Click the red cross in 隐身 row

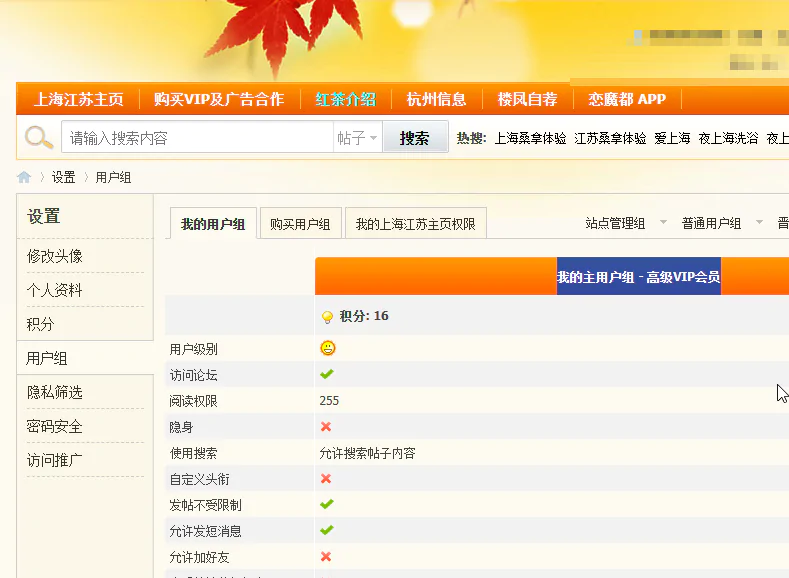coord(326,427)
